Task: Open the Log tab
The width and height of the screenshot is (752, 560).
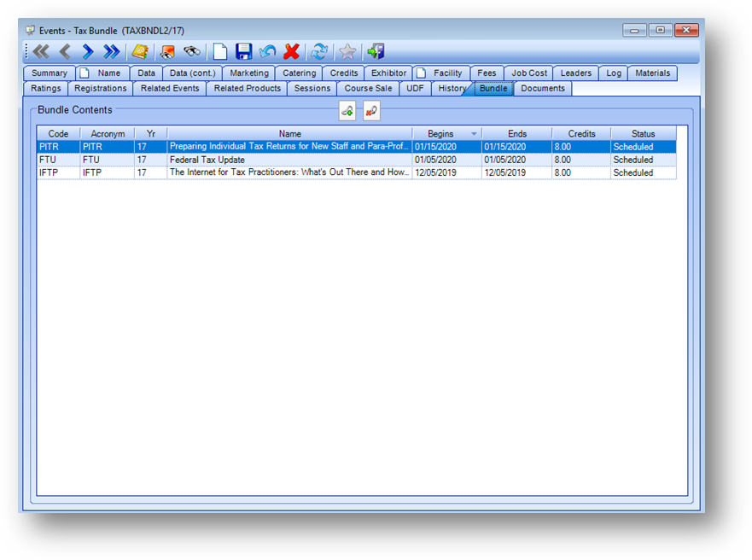Action: pyautogui.click(x=614, y=73)
